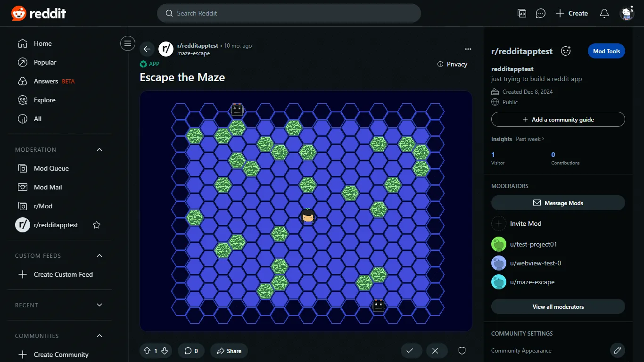Edit Community Appearance with the pencil icon
The width and height of the screenshot is (644, 362).
[x=618, y=350]
